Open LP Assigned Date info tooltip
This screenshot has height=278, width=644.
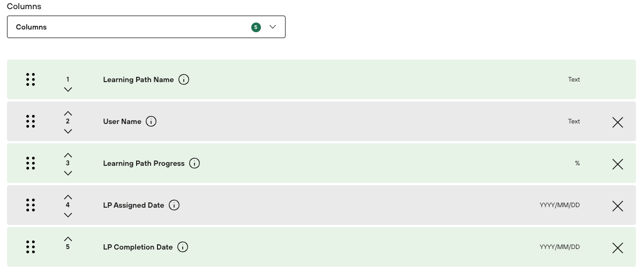pyautogui.click(x=174, y=206)
